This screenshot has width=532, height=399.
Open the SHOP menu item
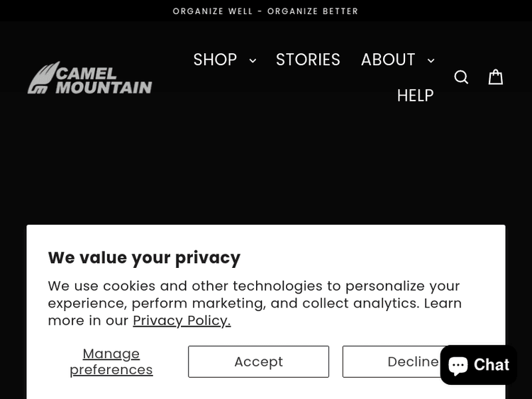click(x=215, y=60)
